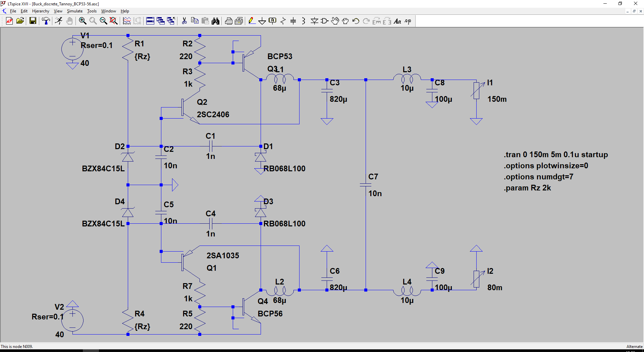Click the Paste clipboard icon
This screenshot has height=352, width=644.
click(205, 21)
